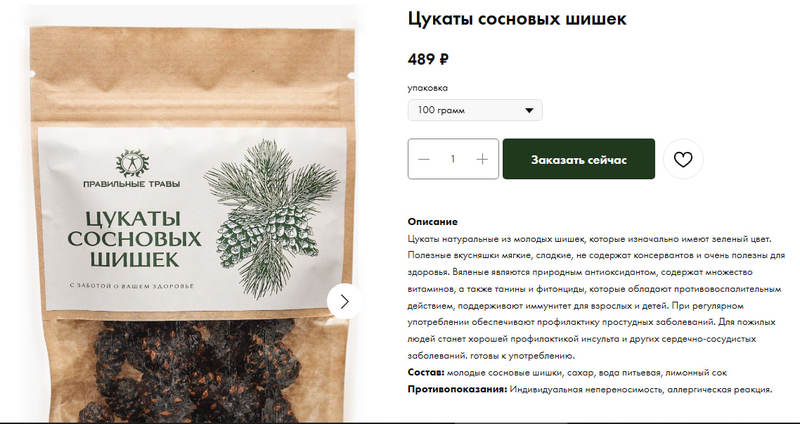
Task: Show next product photo with right chevron
Action: [344, 301]
